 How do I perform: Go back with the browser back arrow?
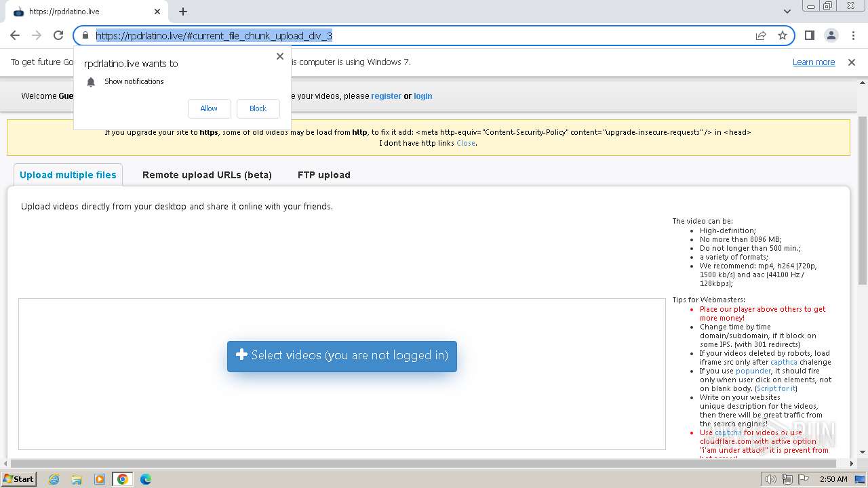[x=15, y=35]
